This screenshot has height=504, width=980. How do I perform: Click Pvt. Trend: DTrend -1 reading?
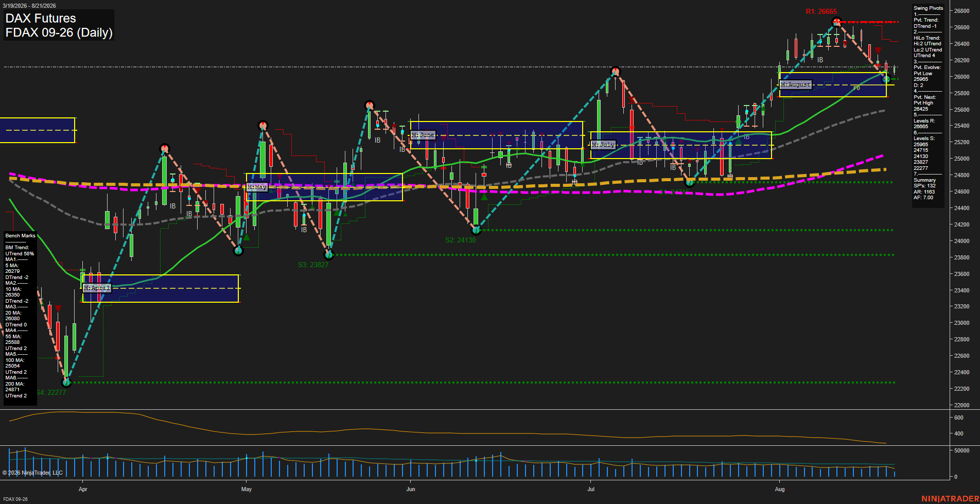926,23
